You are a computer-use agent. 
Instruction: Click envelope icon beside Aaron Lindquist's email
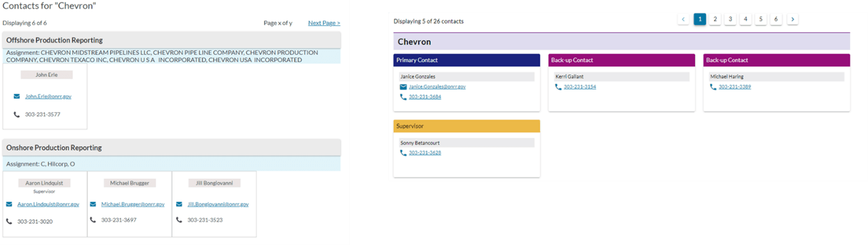[9, 204]
